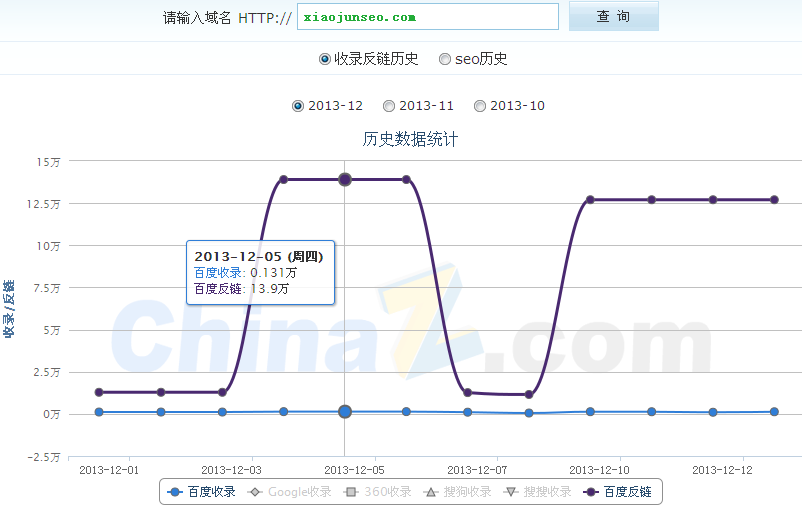Click the tooltip date 2013-12-05 (周四)
The width and height of the screenshot is (802, 507).
pos(259,256)
